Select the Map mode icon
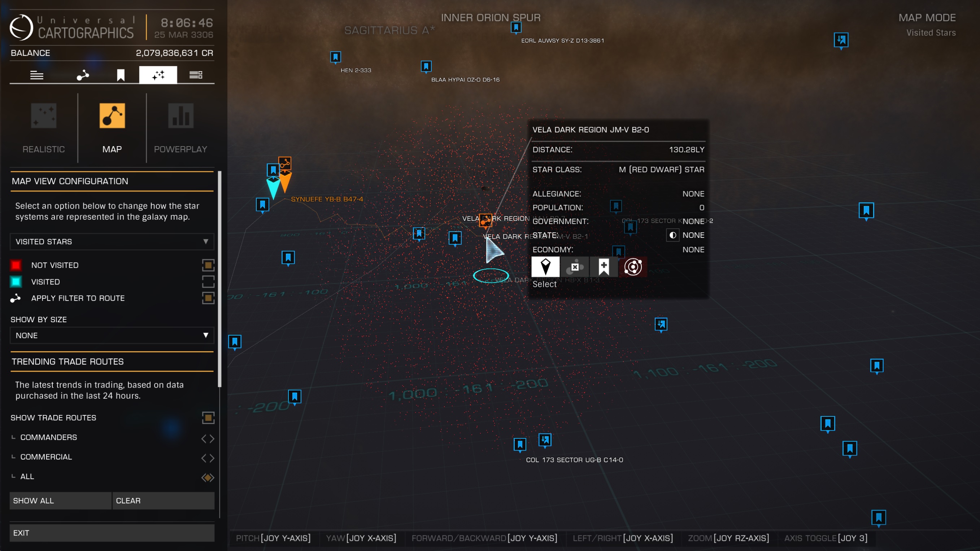 tap(112, 115)
